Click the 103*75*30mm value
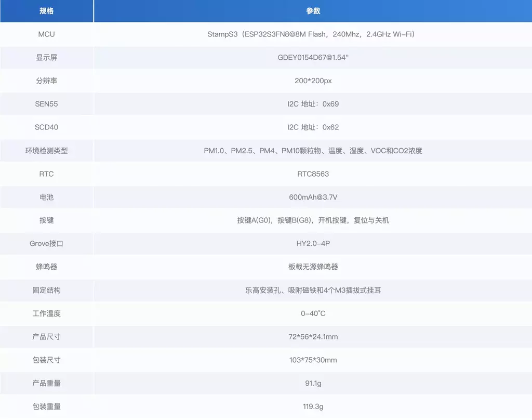The image size is (532, 420). (x=313, y=360)
